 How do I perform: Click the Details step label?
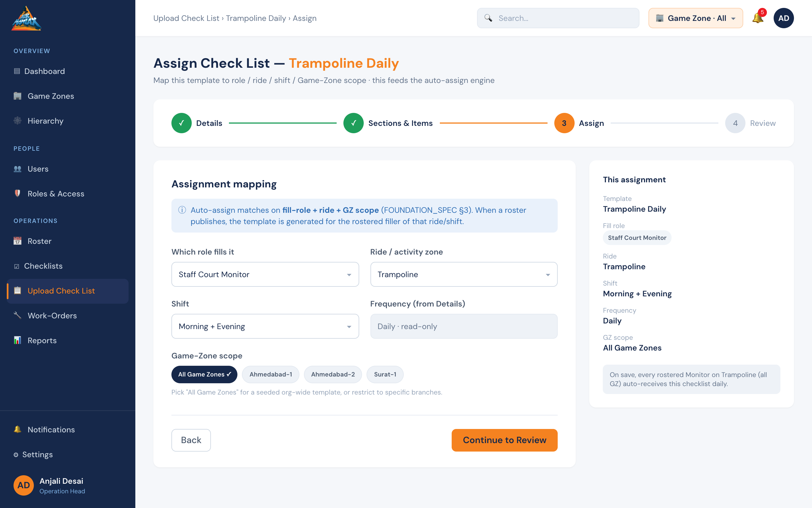(209, 123)
